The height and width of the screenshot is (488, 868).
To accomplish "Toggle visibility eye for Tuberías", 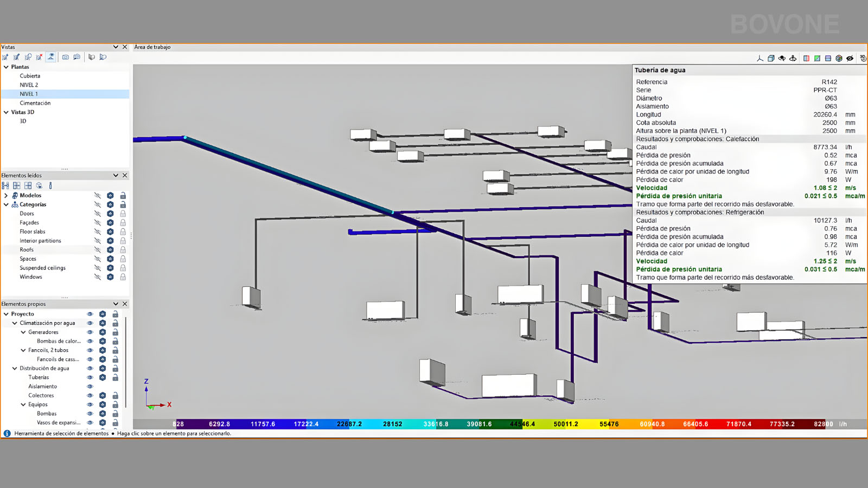I will 90,377.
